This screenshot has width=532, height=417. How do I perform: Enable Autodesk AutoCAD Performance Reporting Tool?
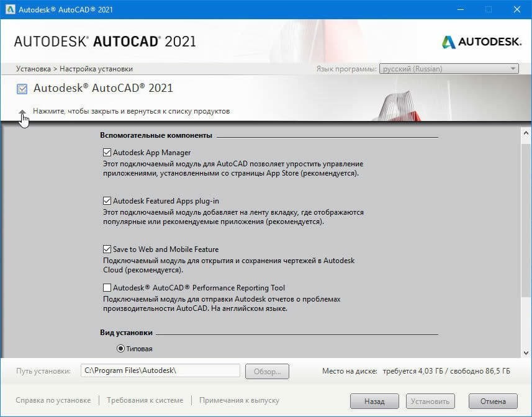[107, 287]
